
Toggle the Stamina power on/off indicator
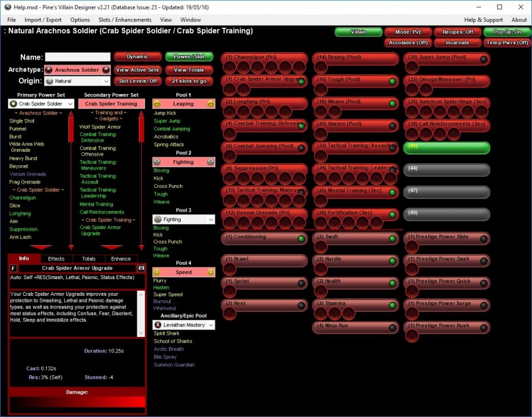(x=392, y=305)
